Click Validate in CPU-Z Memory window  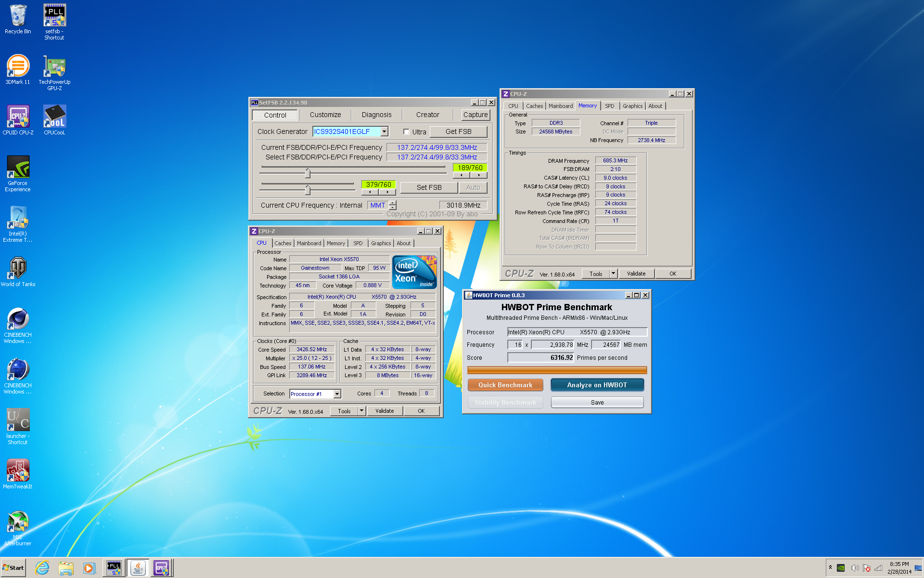[x=636, y=274]
